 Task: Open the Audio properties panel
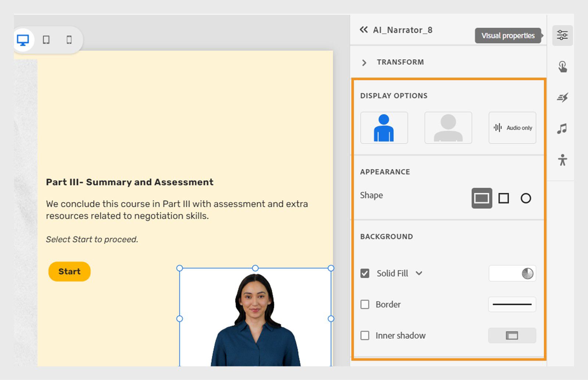(x=562, y=128)
